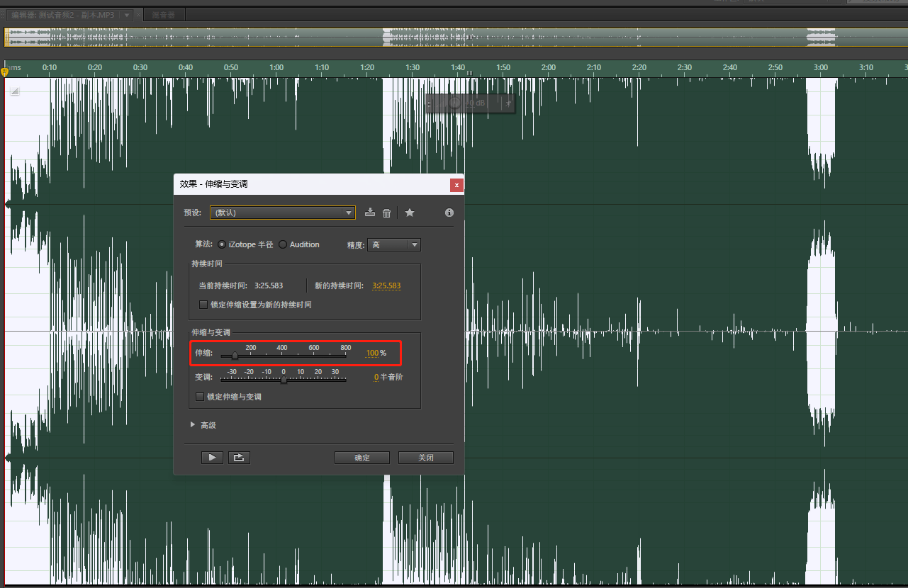Click the 1:00 mark on timeline ruler
The image size is (908, 588).
(x=276, y=68)
